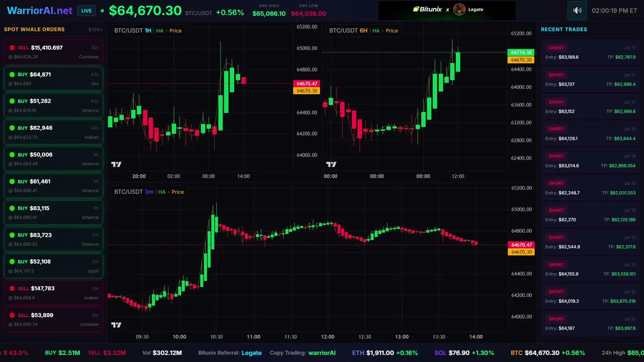Open the SHORT trade with entry $64,019.2
This screenshot has height=362, width=644.
[590, 297]
